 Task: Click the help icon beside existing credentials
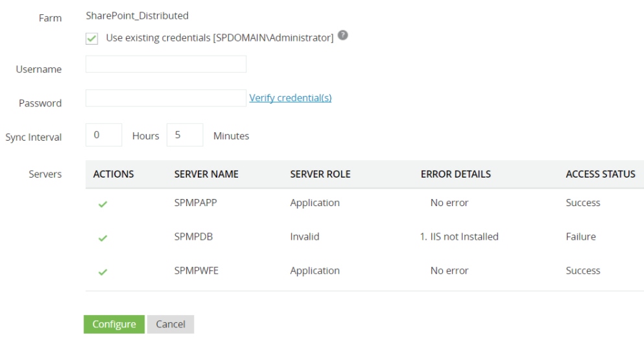(x=343, y=36)
